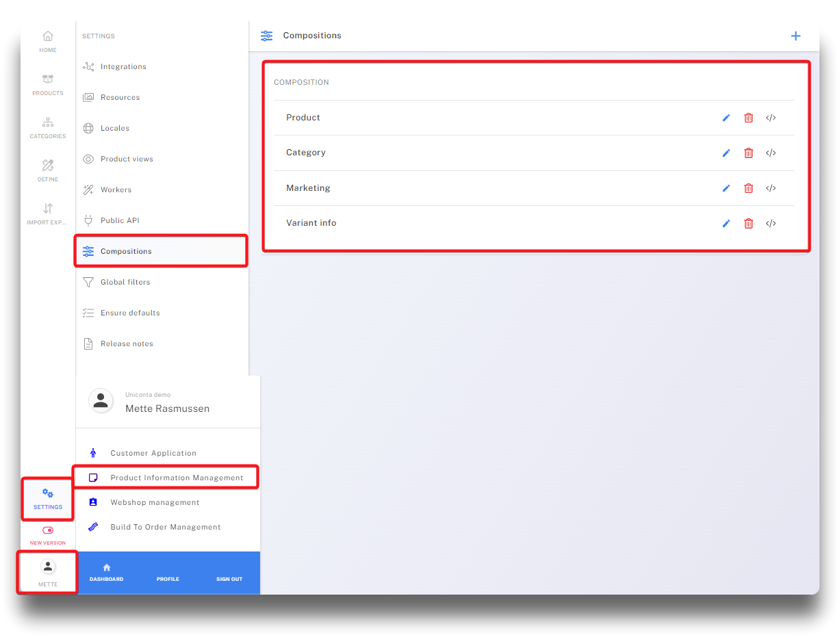Click Dashboard in the blue footer
840x637 pixels.
pyautogui.click(x=106, y=573)
